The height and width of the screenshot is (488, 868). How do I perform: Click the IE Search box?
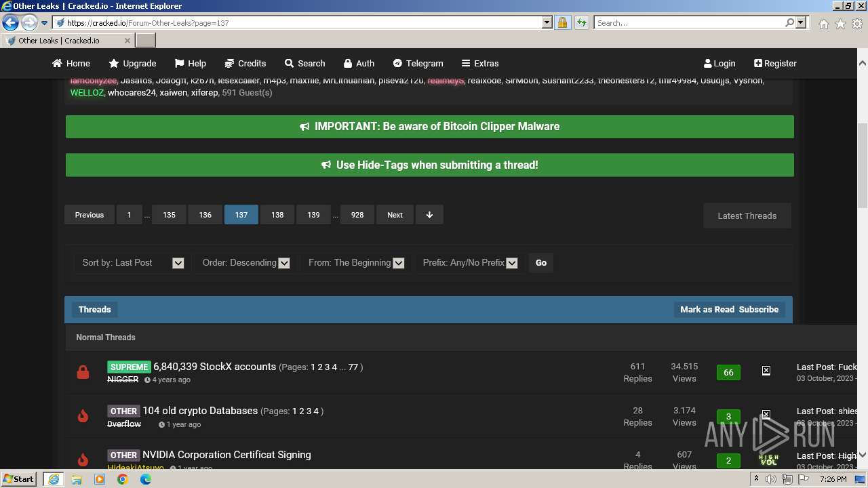[x=689, y=23]
